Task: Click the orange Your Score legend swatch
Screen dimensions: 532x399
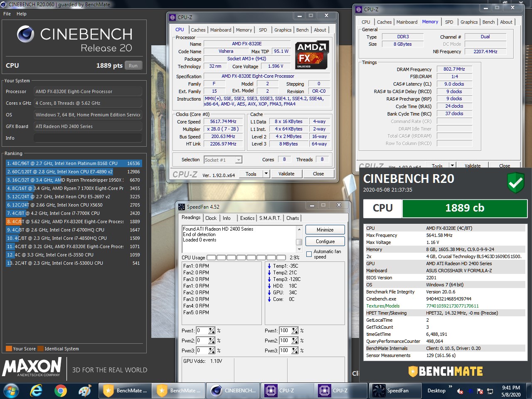Action: (x=9, y=349)
